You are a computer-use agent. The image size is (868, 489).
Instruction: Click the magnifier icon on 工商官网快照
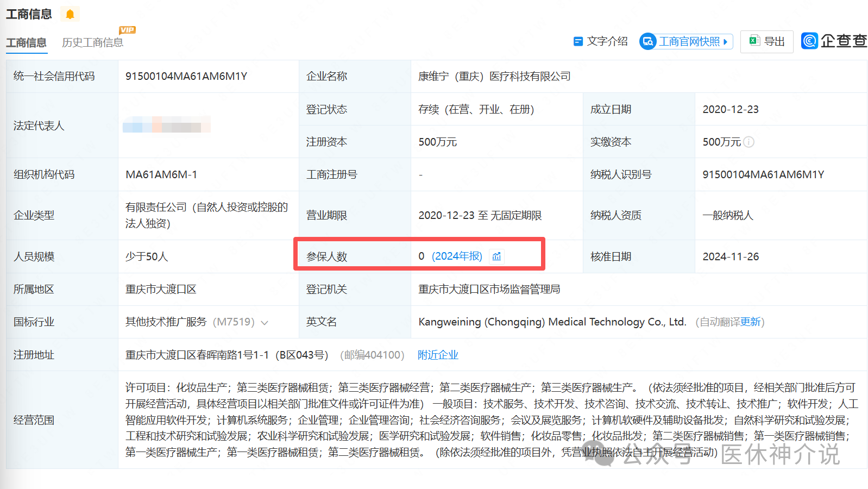648,42
